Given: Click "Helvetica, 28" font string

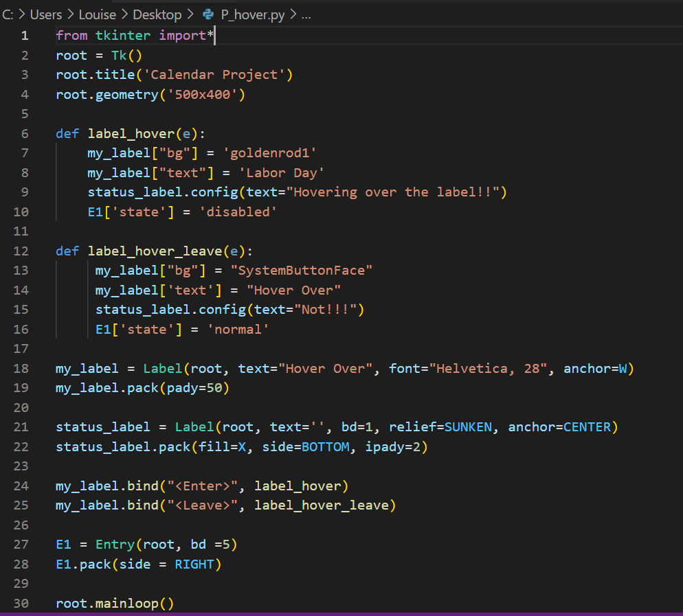Looking at the screenshot, I should 488,369.
